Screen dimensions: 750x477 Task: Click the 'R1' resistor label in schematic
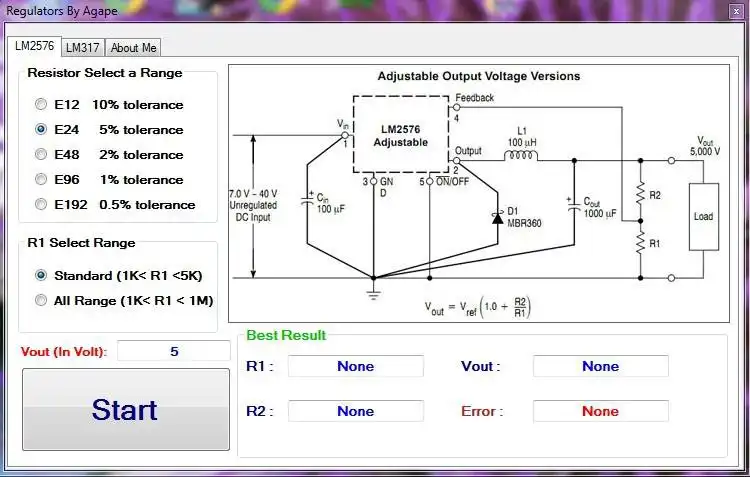pos(654,244)
